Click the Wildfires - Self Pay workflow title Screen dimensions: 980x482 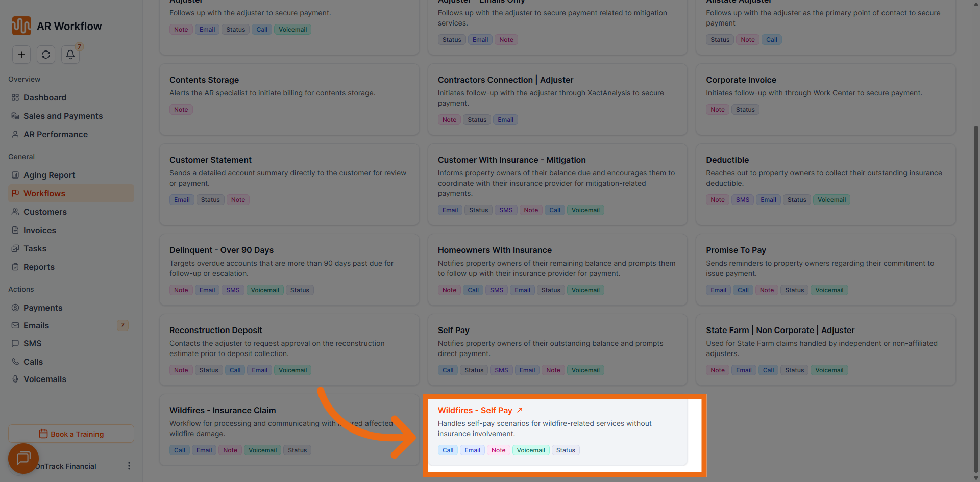pos(475,410)
